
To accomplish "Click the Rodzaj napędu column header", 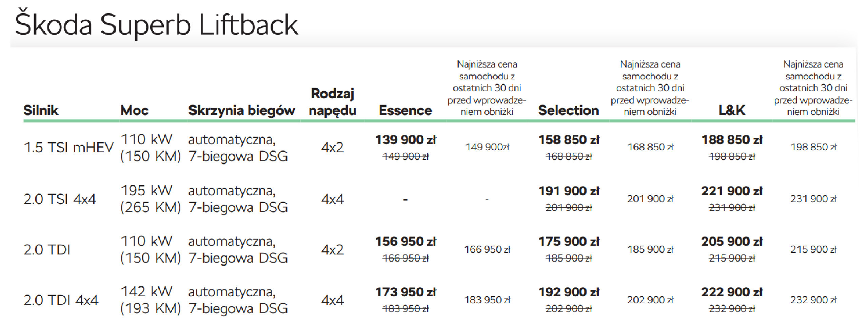I will click(x=332, y=102).
